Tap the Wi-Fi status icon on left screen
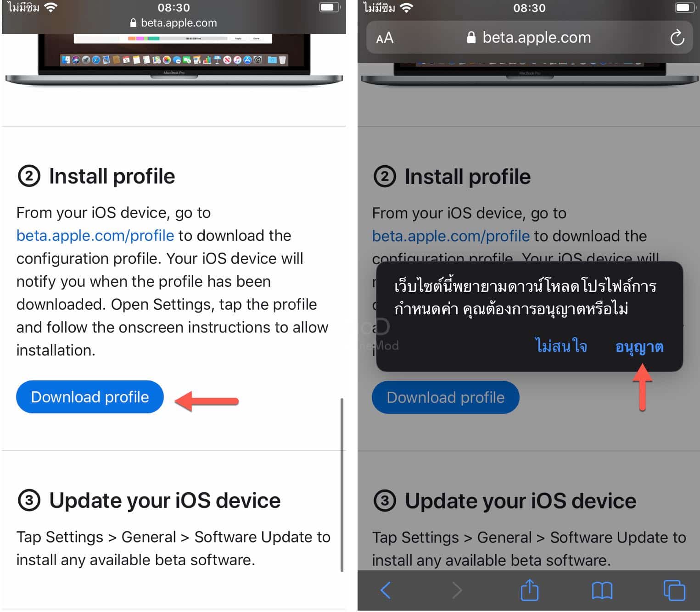The height and width of the screenshot is (612, 700). [x=50, y=7]
